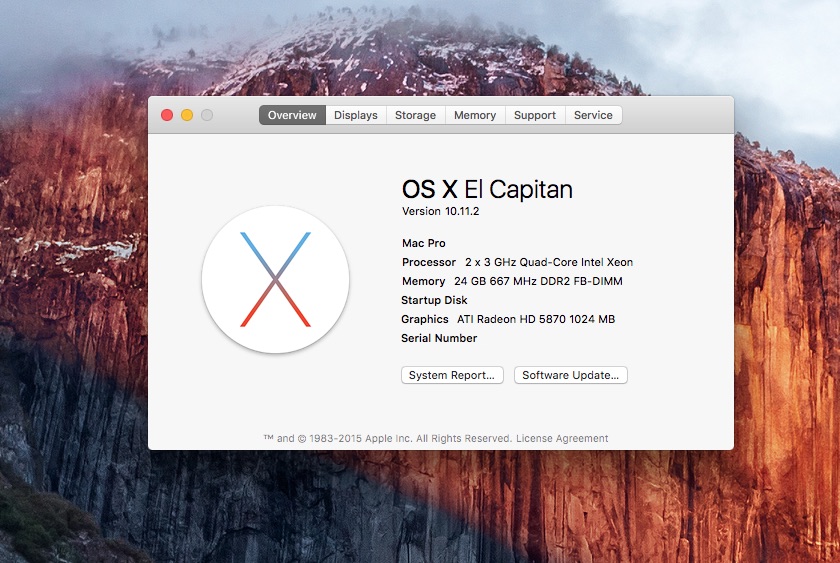Open the Support tab
Image resolution: width=840 pixels, height=563 pixels.
(535, 115)
